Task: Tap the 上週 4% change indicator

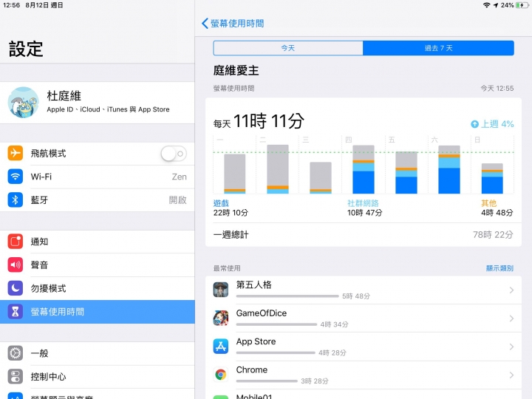Action: pyautogui.click(x=492, y=124)
